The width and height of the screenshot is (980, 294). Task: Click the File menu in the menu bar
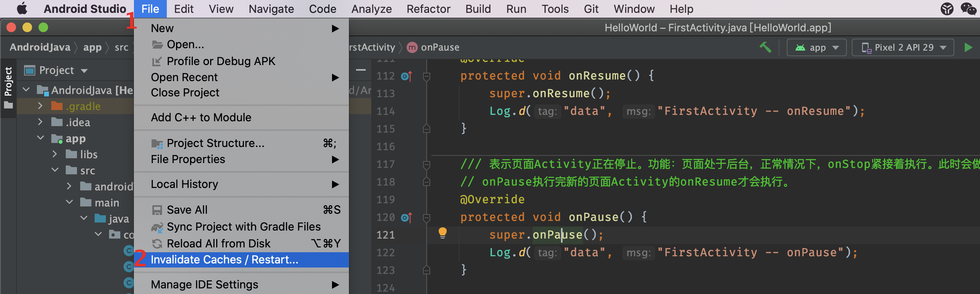point(150,9)
